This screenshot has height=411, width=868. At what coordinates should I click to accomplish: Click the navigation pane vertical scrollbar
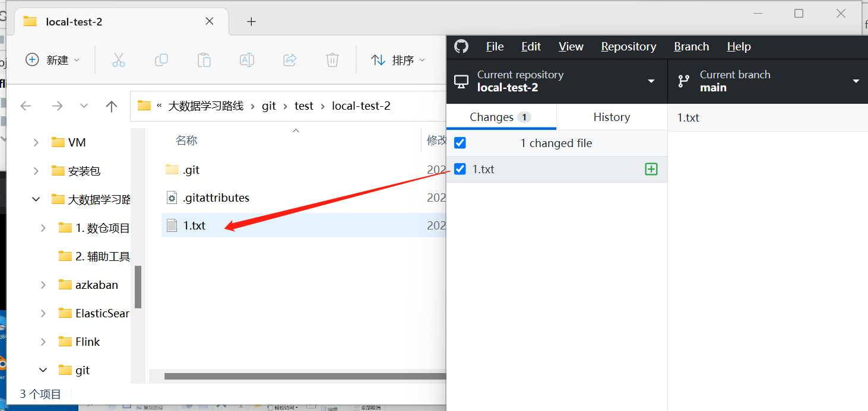click(x=138, y=287)
